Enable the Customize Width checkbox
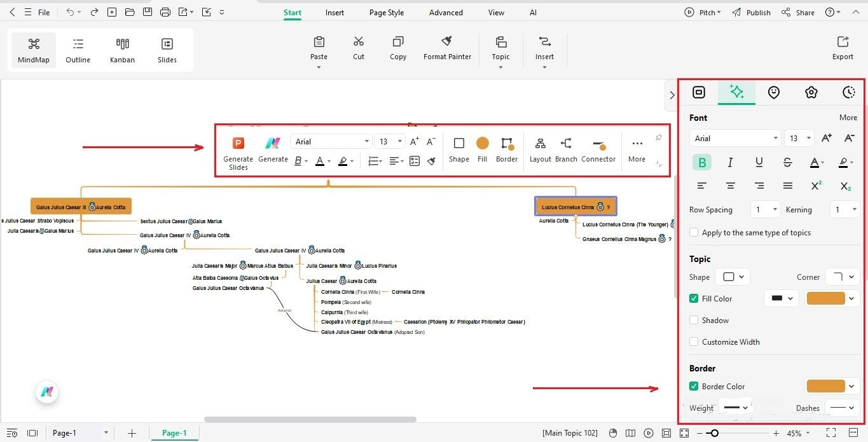The height and width of the screenshot is (442, 868). (x=694, y=342)
